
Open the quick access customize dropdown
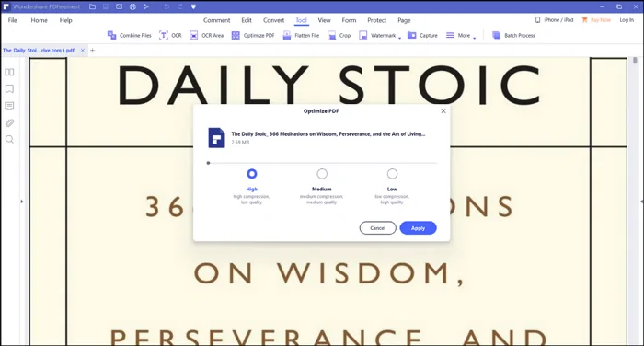click(x=193, y=6)
